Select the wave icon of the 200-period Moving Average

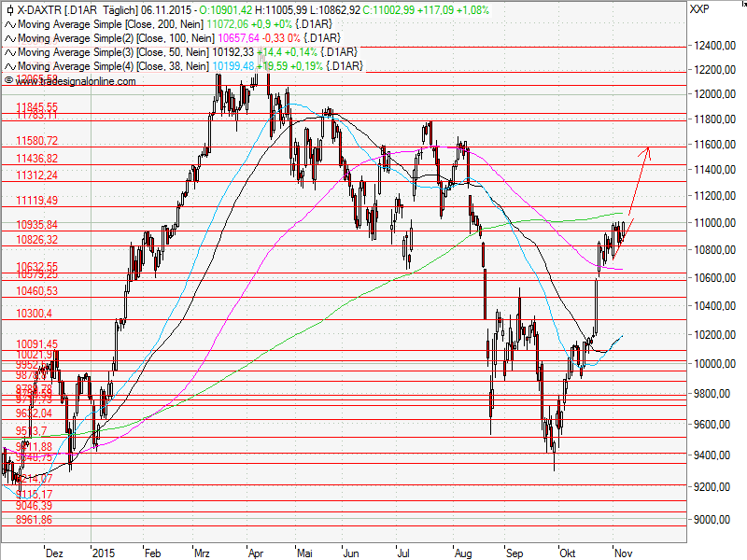pos(8,24)
